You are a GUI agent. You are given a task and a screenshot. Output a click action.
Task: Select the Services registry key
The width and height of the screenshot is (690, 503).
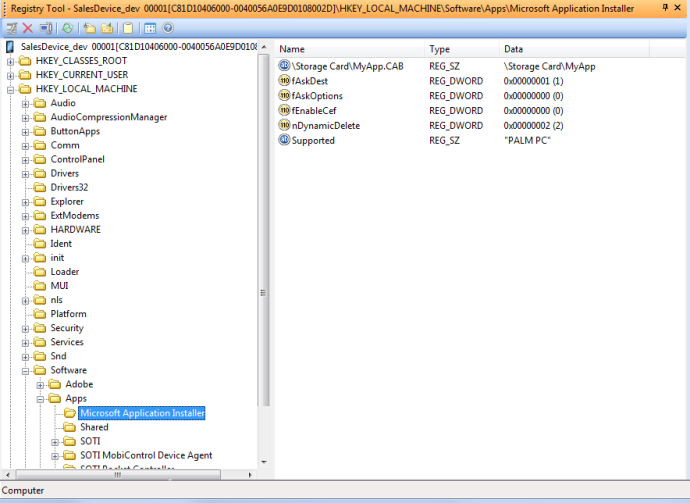[x=66, y=342]
